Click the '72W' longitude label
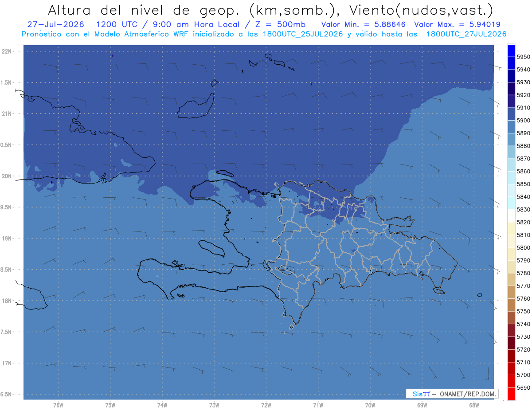The height and width of the screenshot is (411, 532). (x=266, y=405)
